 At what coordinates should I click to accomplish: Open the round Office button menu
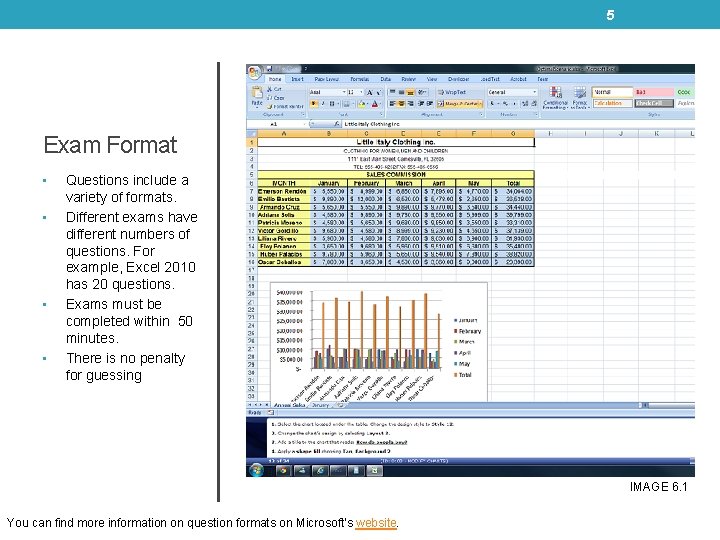pyautogui.click(x=254, y=72)
